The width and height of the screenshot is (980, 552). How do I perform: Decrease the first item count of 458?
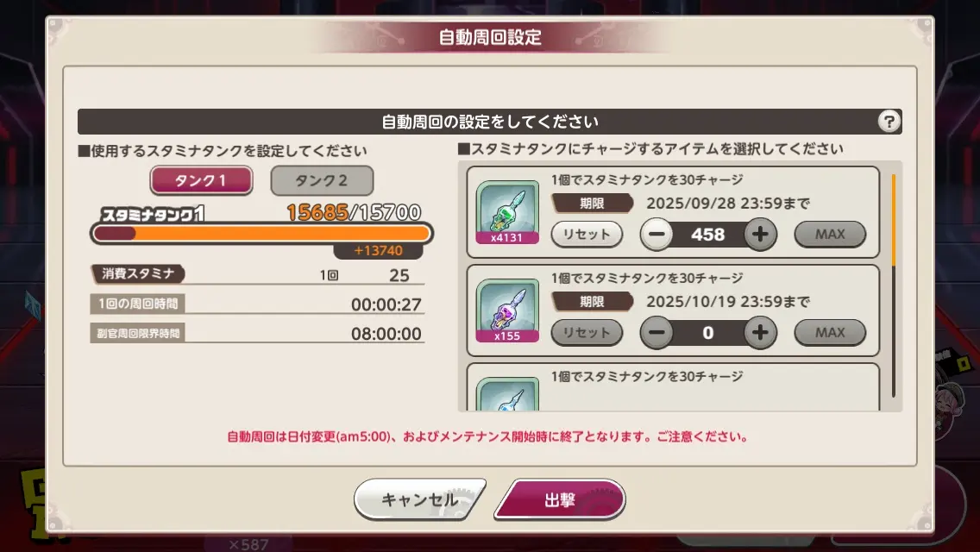click(x=656, y=235)
